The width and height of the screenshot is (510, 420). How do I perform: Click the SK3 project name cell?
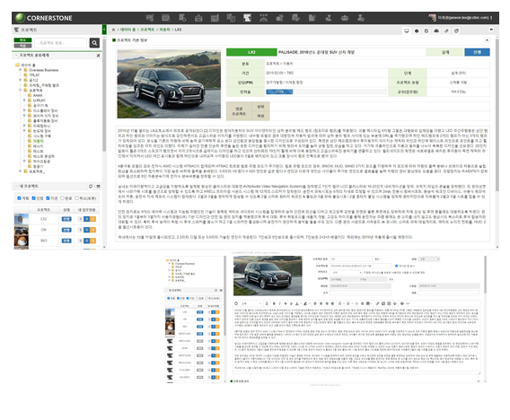click(44, 241)
